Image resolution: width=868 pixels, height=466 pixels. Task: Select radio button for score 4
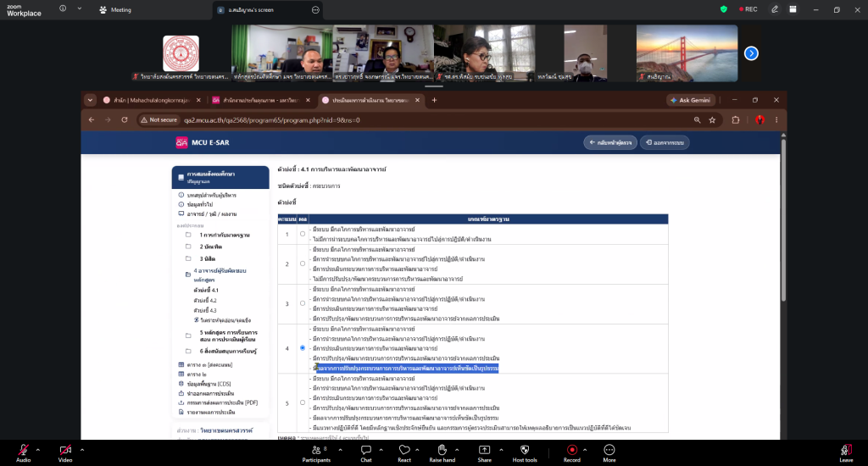[x=303, y=348]
